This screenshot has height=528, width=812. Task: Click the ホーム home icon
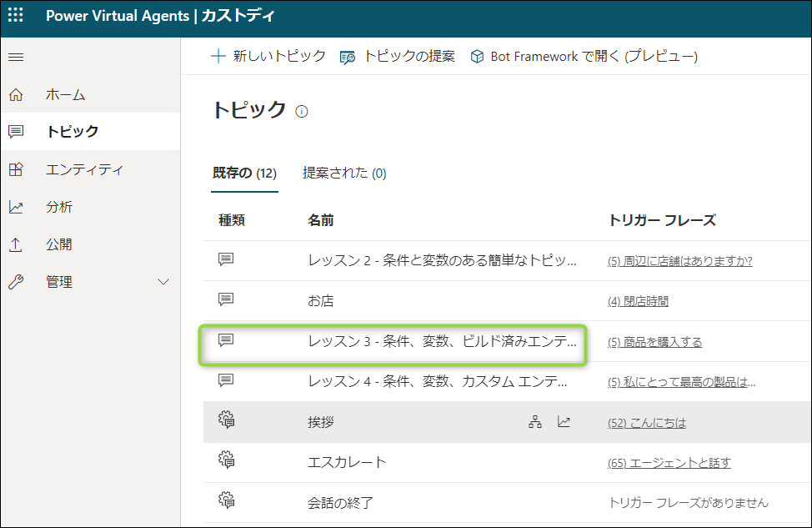coord(16,94)
